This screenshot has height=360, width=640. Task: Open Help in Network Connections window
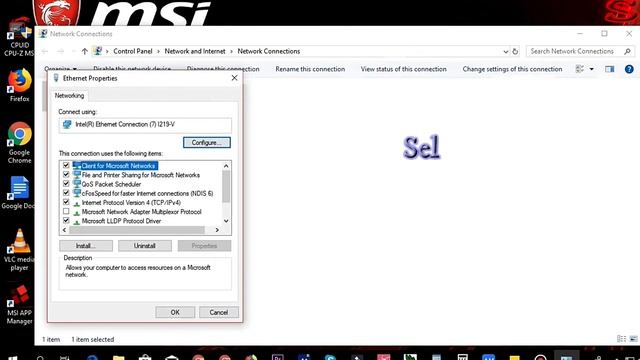[x=629, y=69]
